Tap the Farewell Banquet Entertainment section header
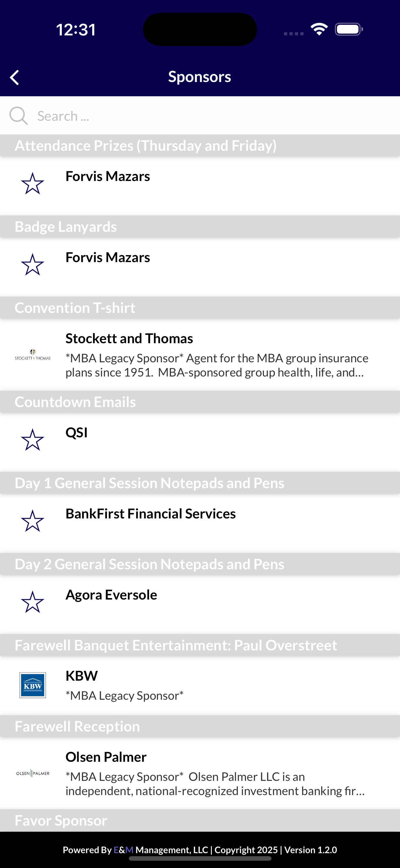 [x=200, y=645]
